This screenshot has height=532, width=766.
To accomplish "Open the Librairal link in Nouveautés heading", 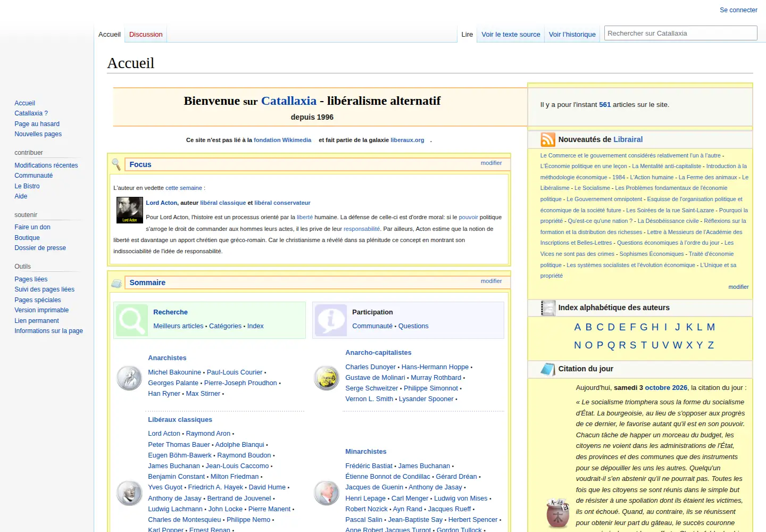I will [x=628, y=139].
